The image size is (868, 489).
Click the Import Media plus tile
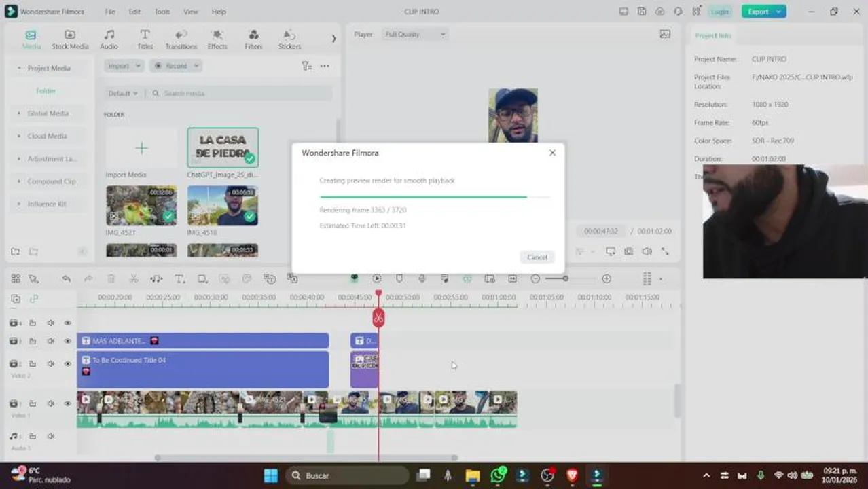(x=141, y=148)
